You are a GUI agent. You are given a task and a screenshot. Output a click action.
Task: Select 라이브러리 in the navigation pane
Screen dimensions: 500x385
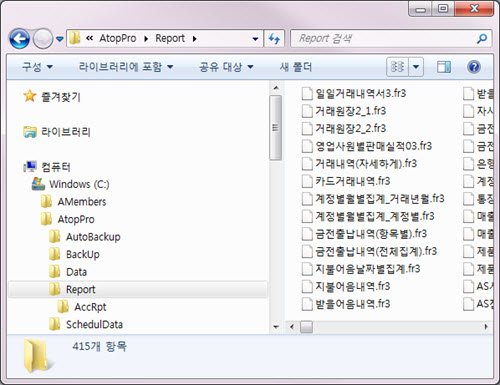[65, 132]
